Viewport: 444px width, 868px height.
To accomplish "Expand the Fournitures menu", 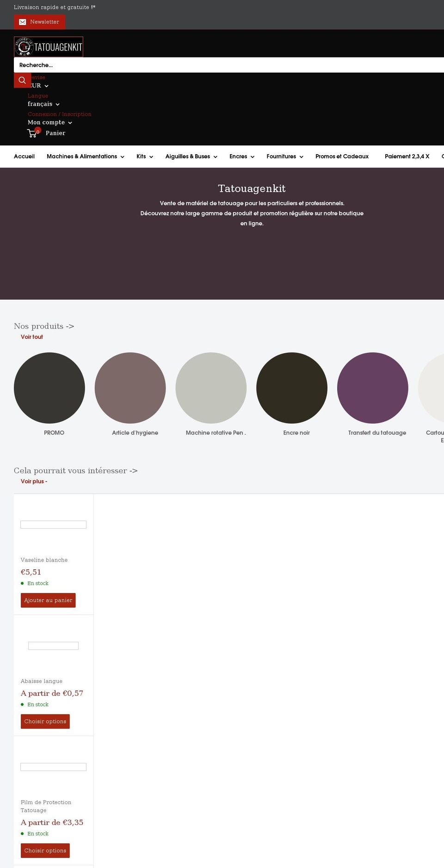I will (285, 156).
